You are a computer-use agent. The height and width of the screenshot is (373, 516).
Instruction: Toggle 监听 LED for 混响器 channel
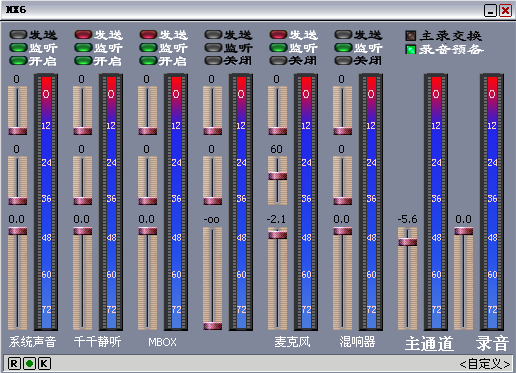[x=343, y=48]
